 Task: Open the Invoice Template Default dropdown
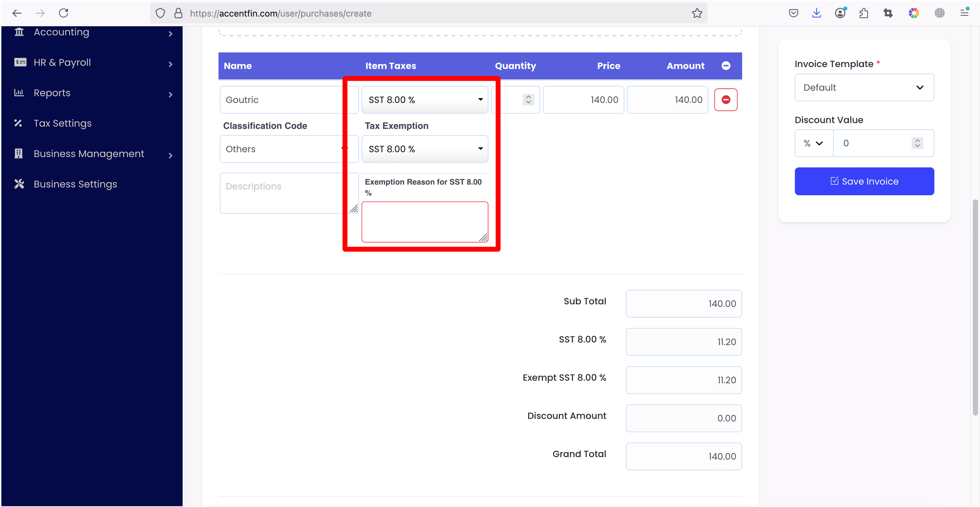tap(864, 88)
